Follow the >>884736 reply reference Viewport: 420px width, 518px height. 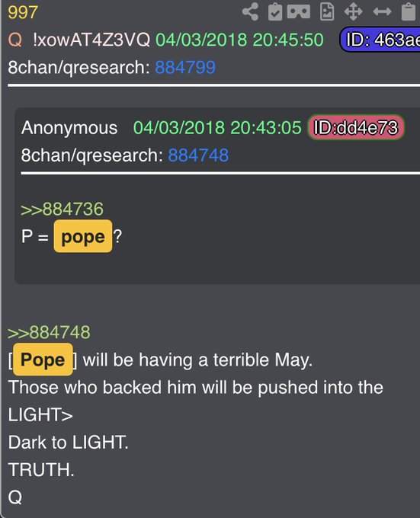pyautogui.click(x=63, y=209)
